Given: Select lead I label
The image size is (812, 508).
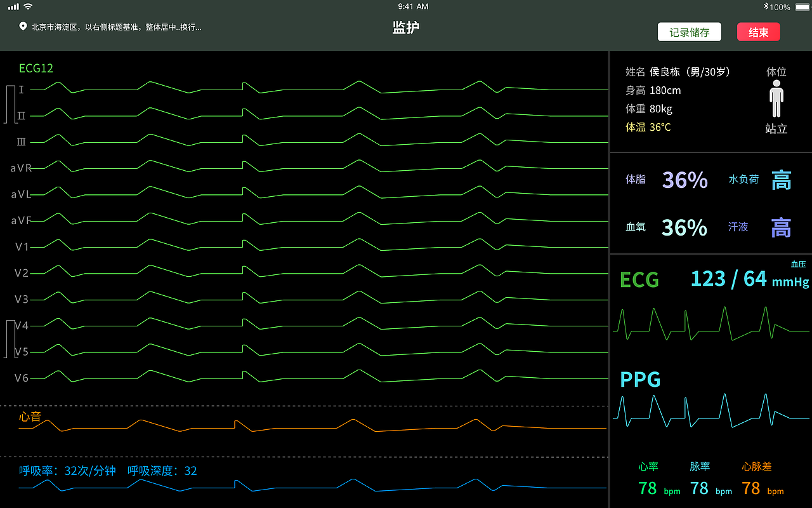Looking at the screenshot, I should pyautogui.click(x=21, y=90).
